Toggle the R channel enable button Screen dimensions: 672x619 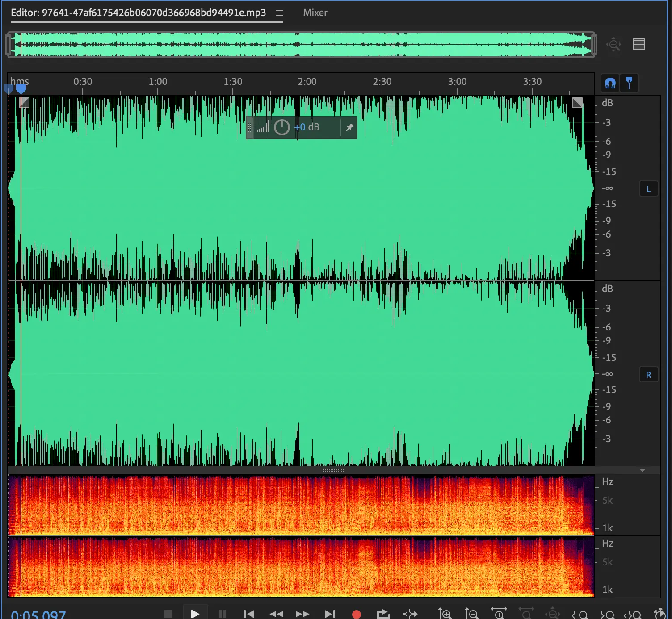[648, 375]
